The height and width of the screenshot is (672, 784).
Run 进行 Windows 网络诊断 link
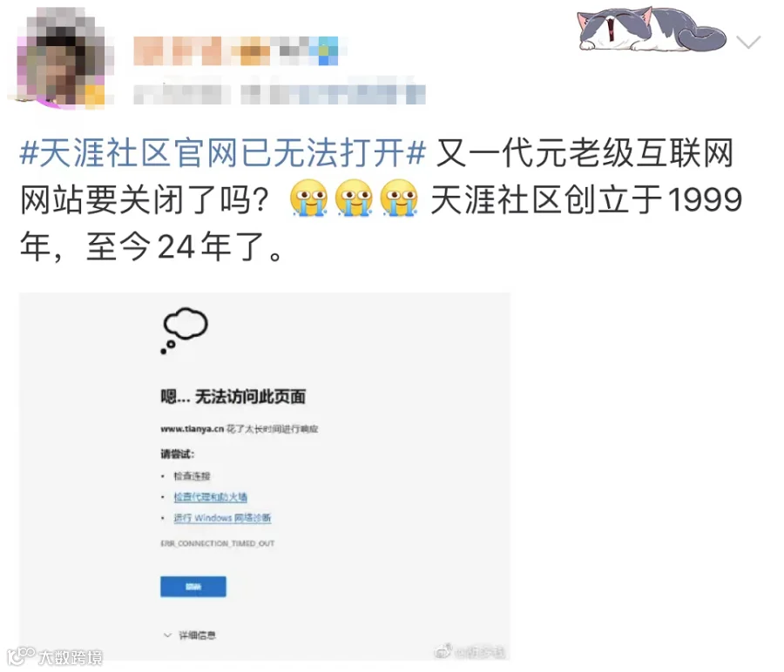point(222,518)
